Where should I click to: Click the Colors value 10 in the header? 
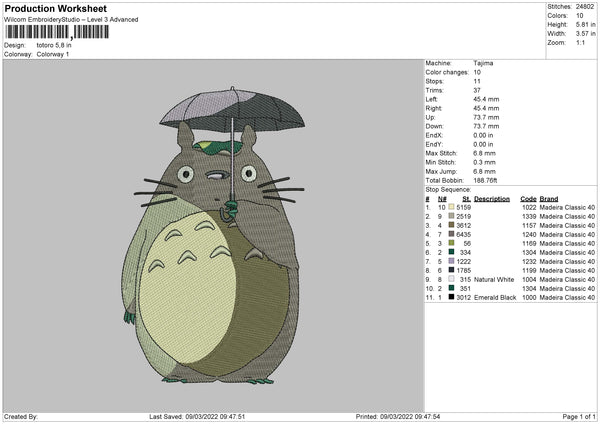[579, 16]
